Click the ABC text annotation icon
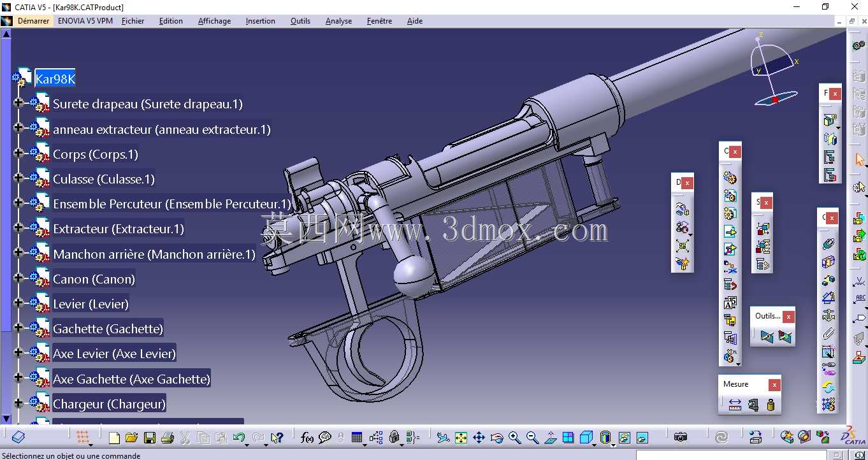 860,299
